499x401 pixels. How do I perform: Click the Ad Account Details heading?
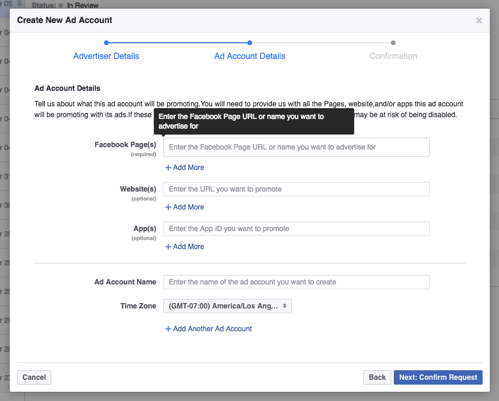[x=67, y=88]
